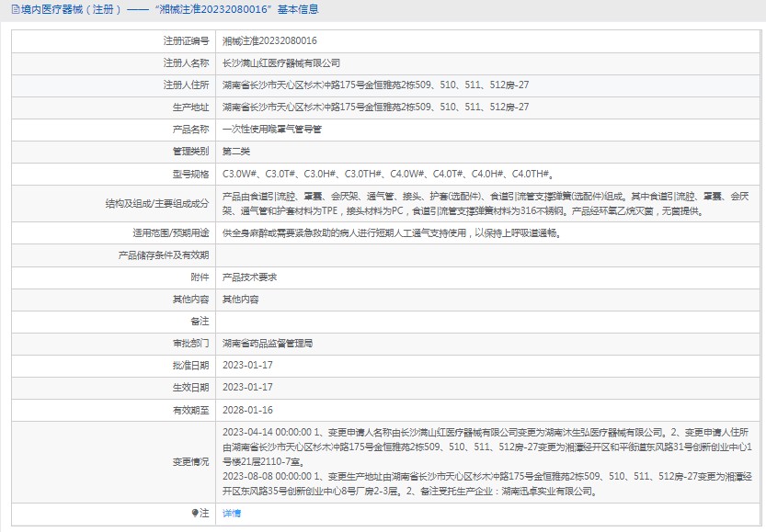Click the 产品技术要求 attachment entry

[250, 277]
